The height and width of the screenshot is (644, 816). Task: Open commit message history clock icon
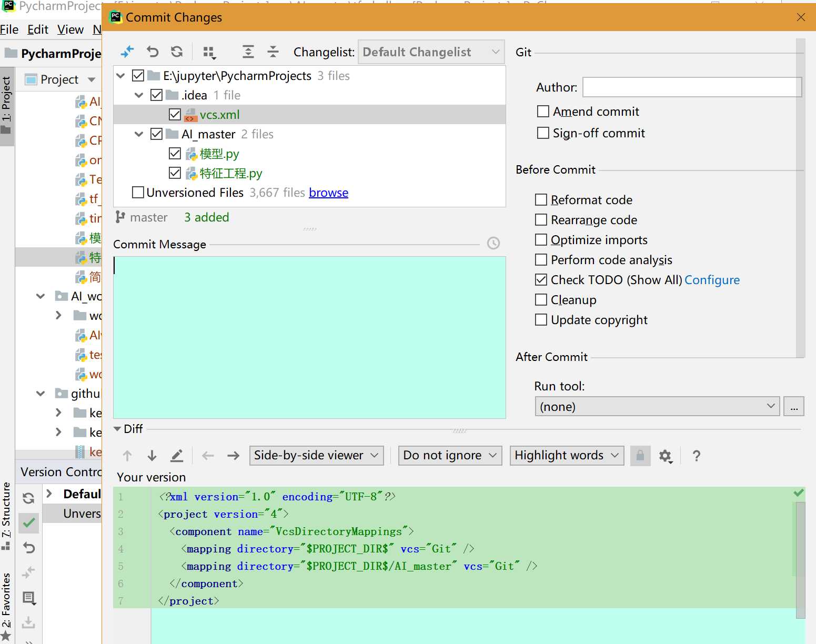click(x=493, y=243)
